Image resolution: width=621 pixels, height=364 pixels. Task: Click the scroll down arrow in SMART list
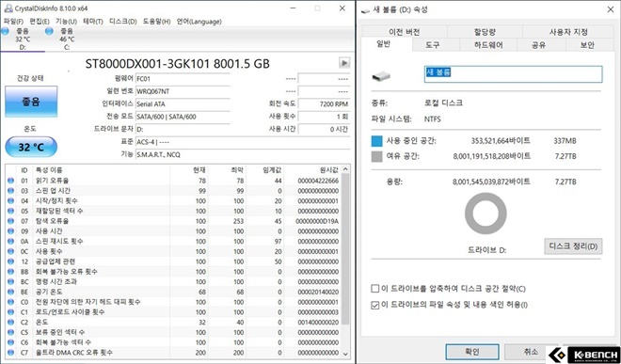pos(345,354)
